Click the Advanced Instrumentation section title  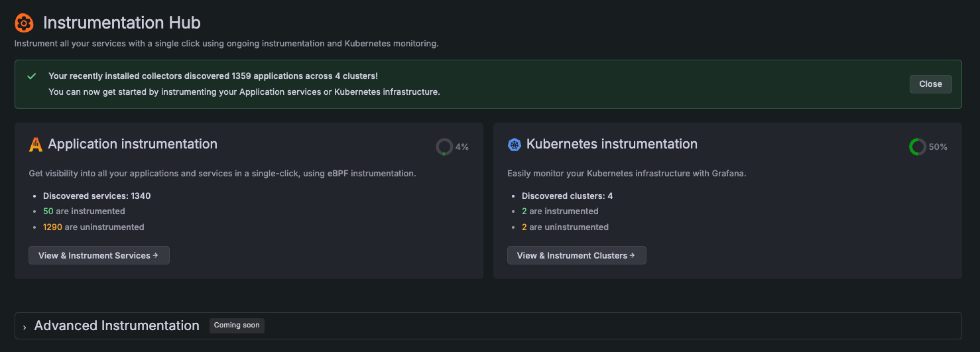coord(117,325)
